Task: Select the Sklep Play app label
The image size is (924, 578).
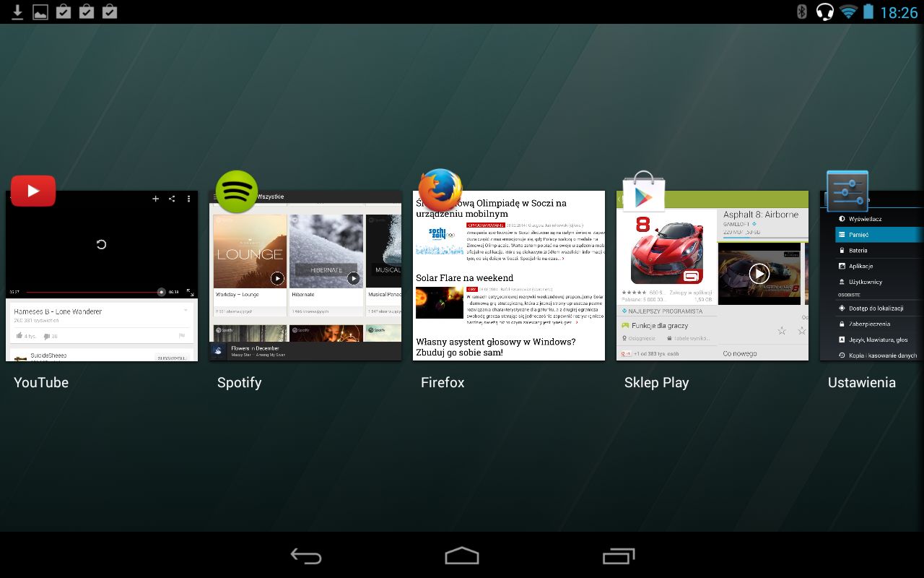Action: click(x=656, y=383)
